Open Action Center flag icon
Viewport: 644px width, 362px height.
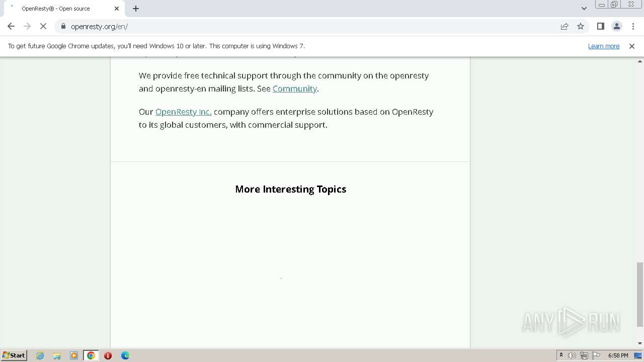[x=596, y=355]
